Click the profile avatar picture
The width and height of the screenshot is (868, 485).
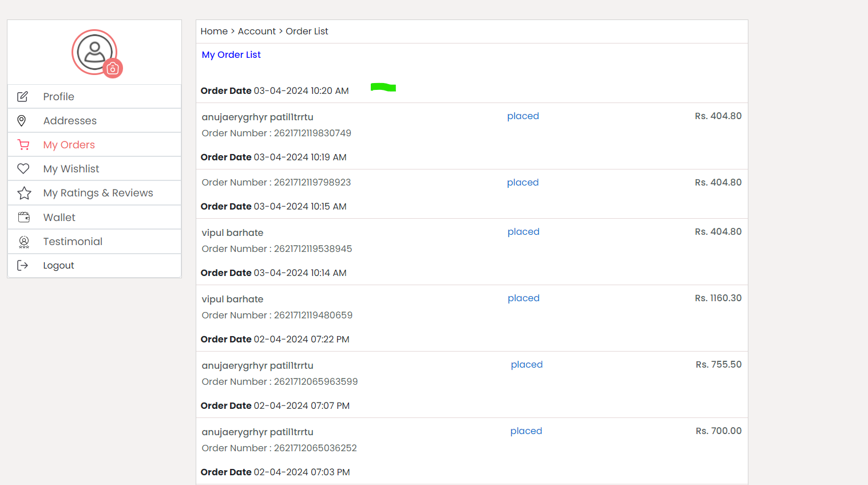pyautogui.click(x=94, y=52)
